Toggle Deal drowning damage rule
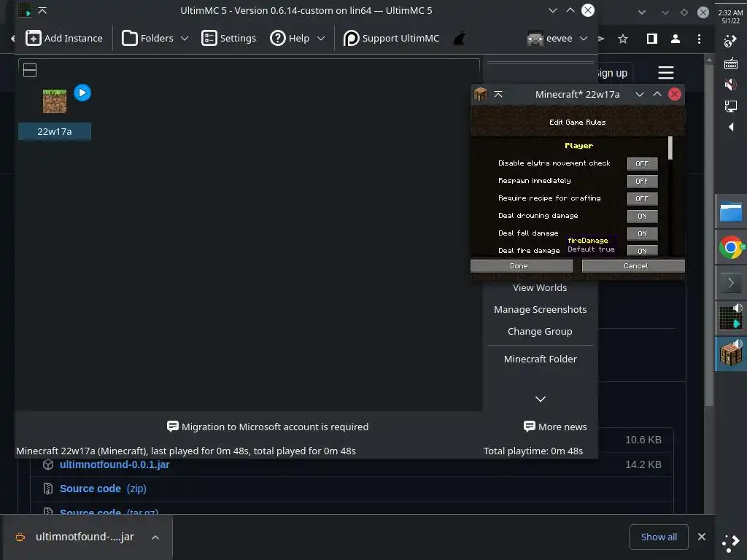Screen dimensions: 747x560 (642, 216)
